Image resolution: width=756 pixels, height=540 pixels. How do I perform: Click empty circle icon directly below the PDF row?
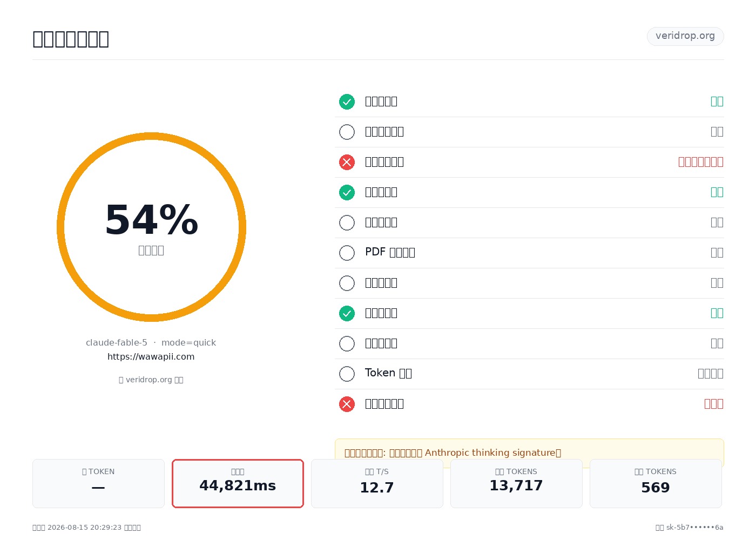347,283
